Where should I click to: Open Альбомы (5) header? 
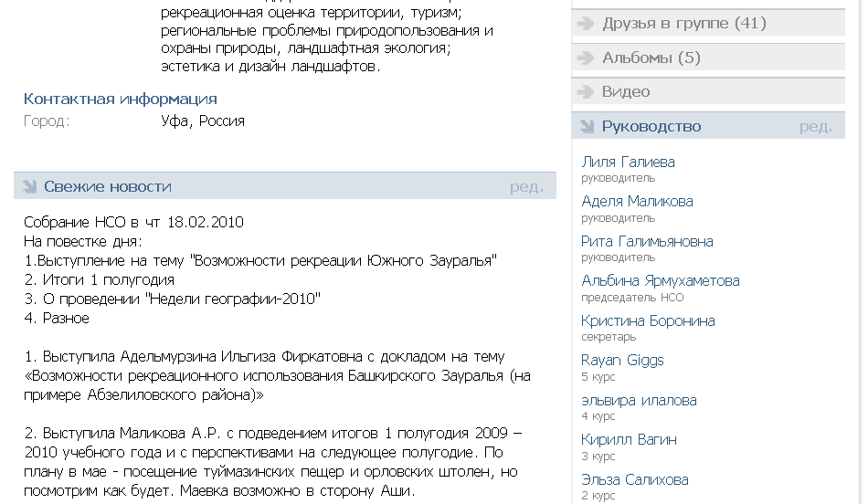coord(708,58)
